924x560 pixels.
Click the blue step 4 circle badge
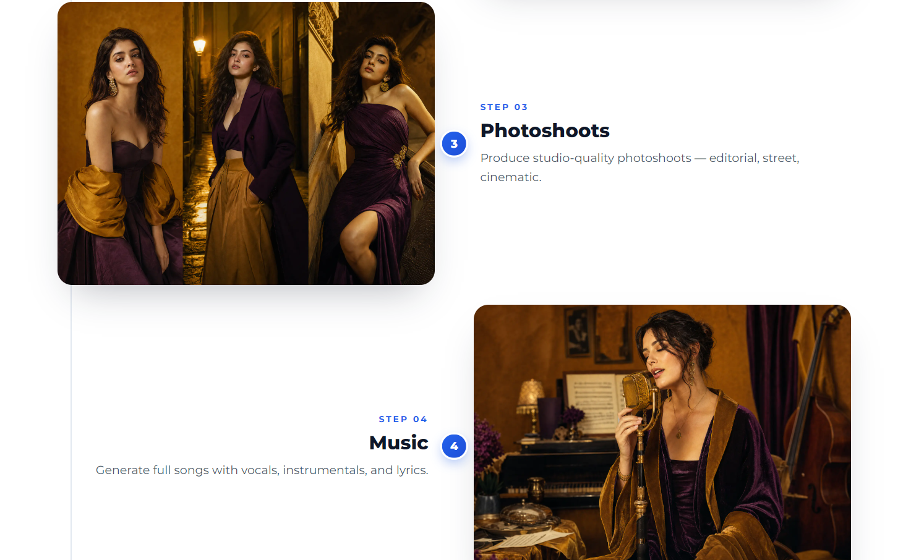pos(454,446)
